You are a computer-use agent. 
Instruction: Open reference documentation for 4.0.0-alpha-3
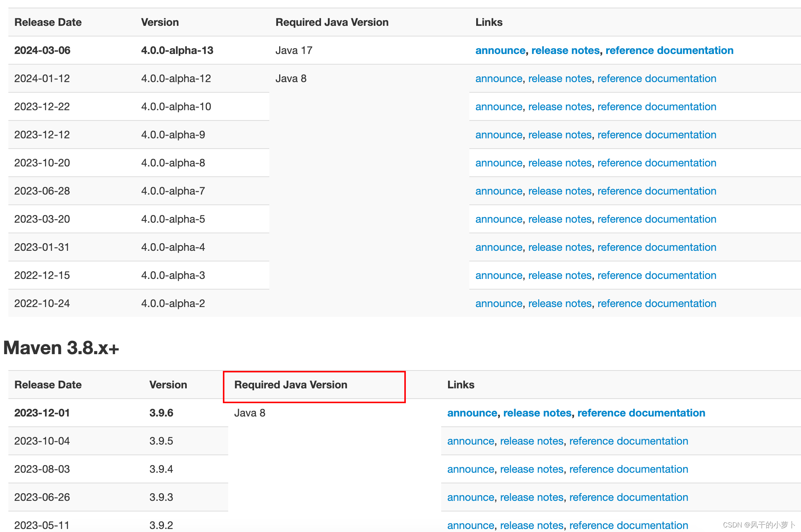click(657, 275)
